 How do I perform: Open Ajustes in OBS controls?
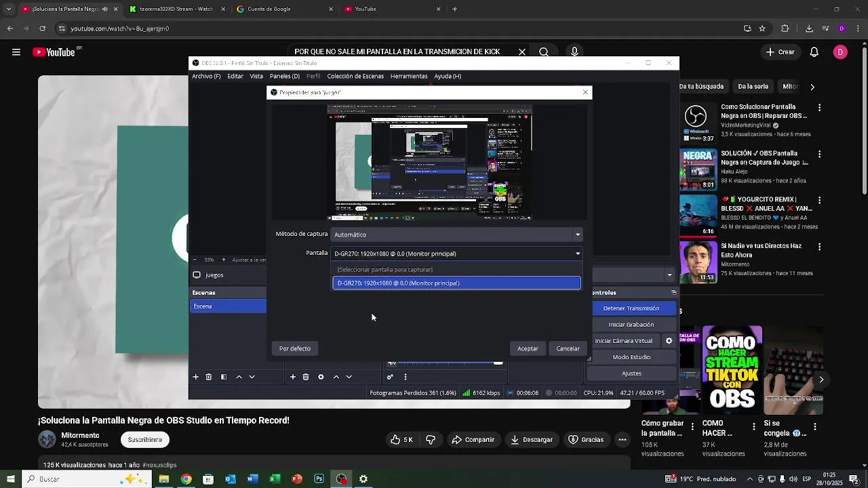coord(631,373)
